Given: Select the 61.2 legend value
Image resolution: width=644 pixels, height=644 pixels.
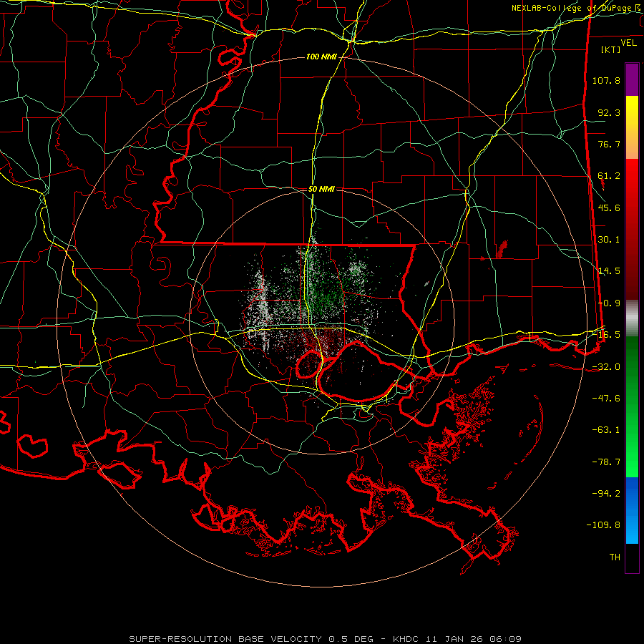Looking at the screenshot, I should pos(609,176).
